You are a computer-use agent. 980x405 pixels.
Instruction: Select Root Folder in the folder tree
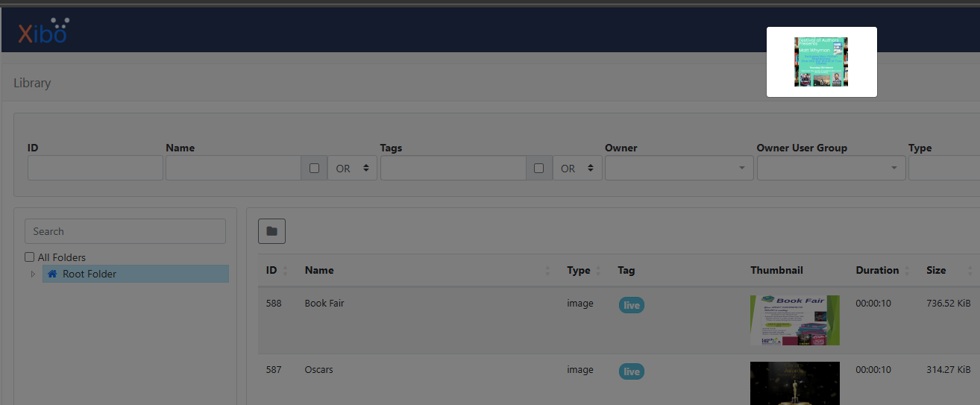click(89, 274)
